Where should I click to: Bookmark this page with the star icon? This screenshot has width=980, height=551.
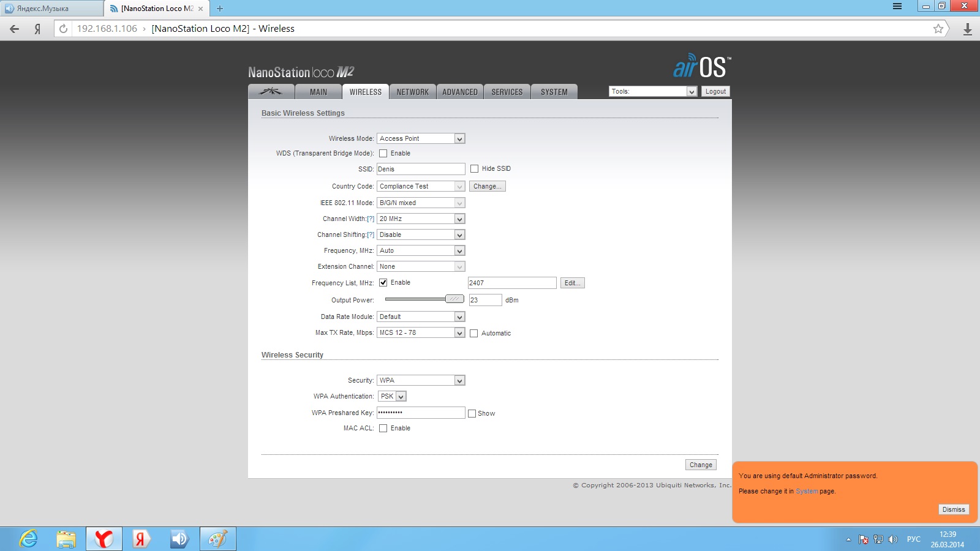click(x=938, y=29)
